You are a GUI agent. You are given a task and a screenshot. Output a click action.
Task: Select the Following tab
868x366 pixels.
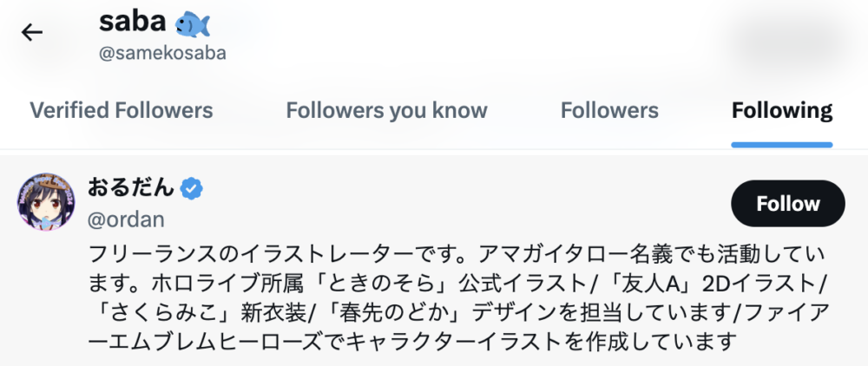coord(782,111)
